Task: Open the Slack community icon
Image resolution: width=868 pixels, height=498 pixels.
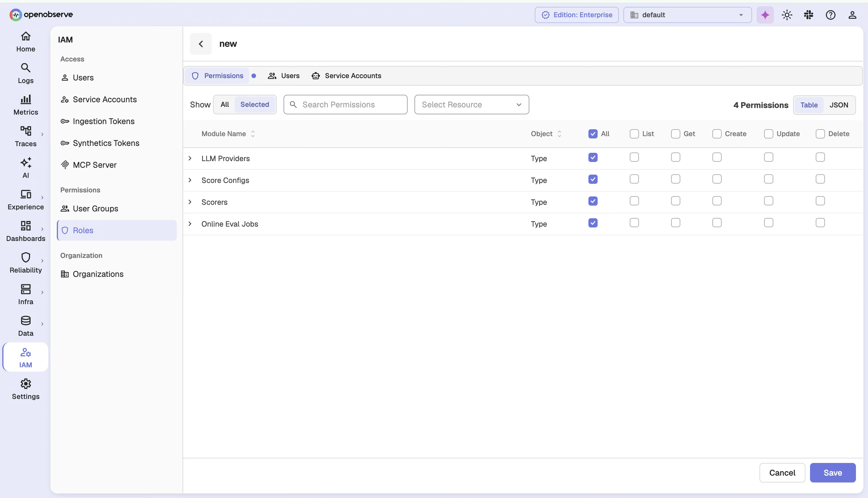Action: pos(809,15)
